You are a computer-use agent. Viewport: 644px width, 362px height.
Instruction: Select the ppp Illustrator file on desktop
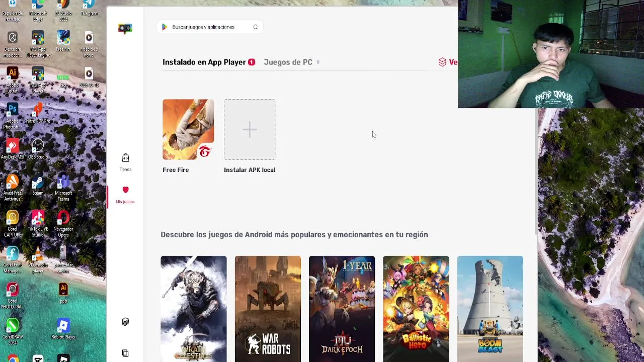tap(63, 294)
